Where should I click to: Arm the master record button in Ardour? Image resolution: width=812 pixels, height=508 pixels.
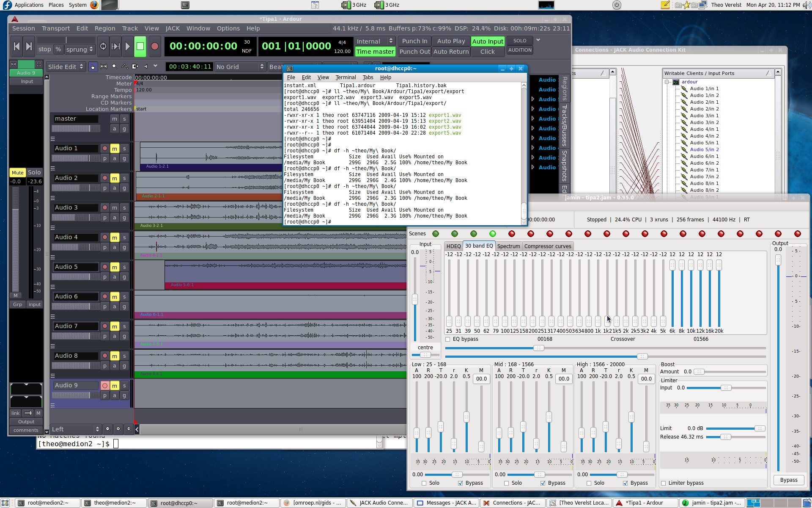(x=155, y=46)
